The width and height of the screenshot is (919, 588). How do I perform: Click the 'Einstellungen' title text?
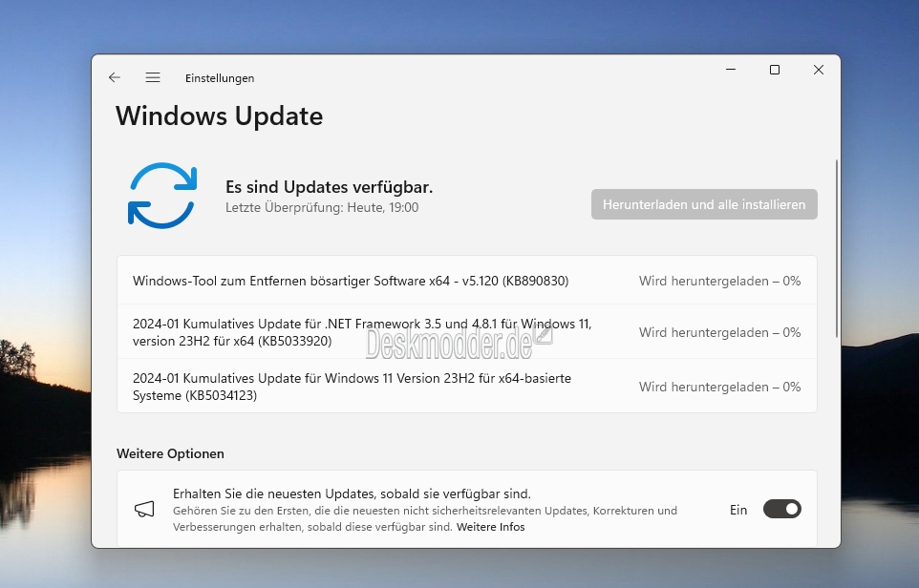coord(220,78)
